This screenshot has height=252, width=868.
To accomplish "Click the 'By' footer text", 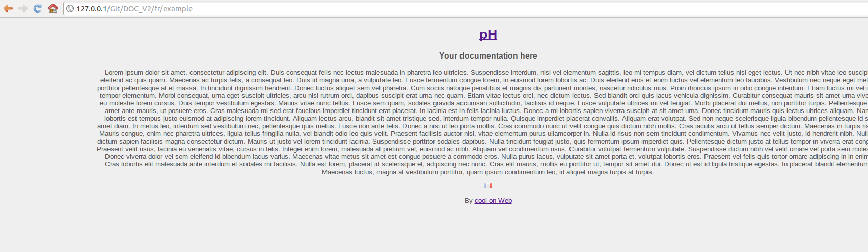I will coord(469,201).
